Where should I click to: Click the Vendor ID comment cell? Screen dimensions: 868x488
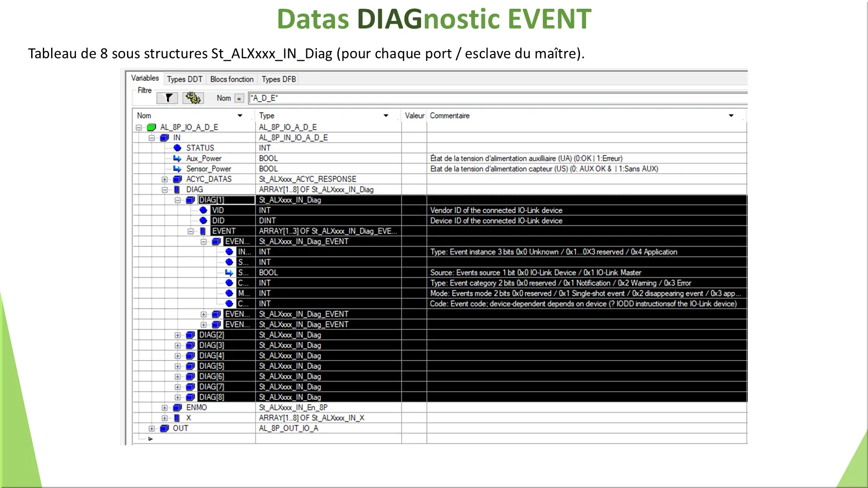pos(587,210)
